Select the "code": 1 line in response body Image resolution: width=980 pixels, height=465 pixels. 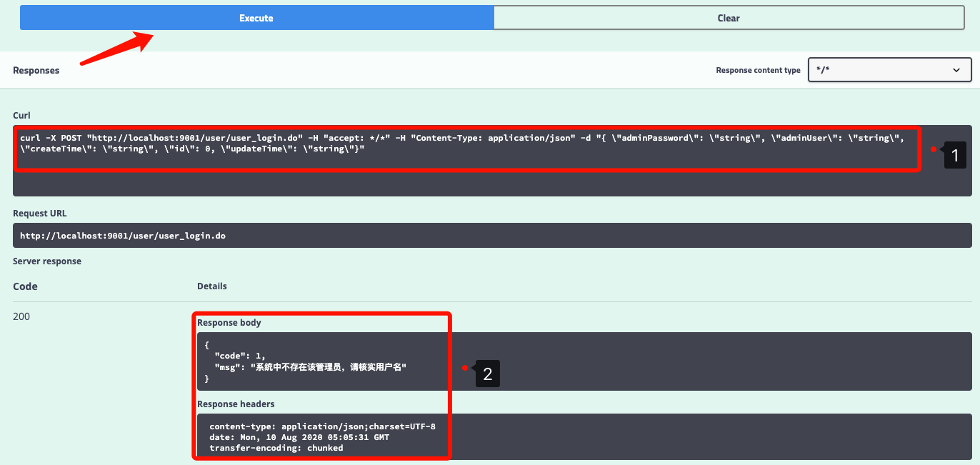tap(240, 355)
